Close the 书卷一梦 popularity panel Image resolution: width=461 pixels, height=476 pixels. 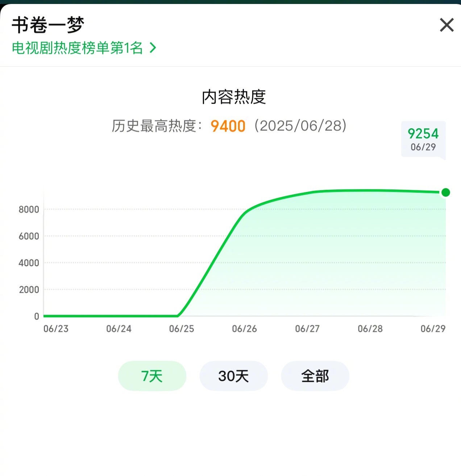pyautogui.click(x=447, y=25)
